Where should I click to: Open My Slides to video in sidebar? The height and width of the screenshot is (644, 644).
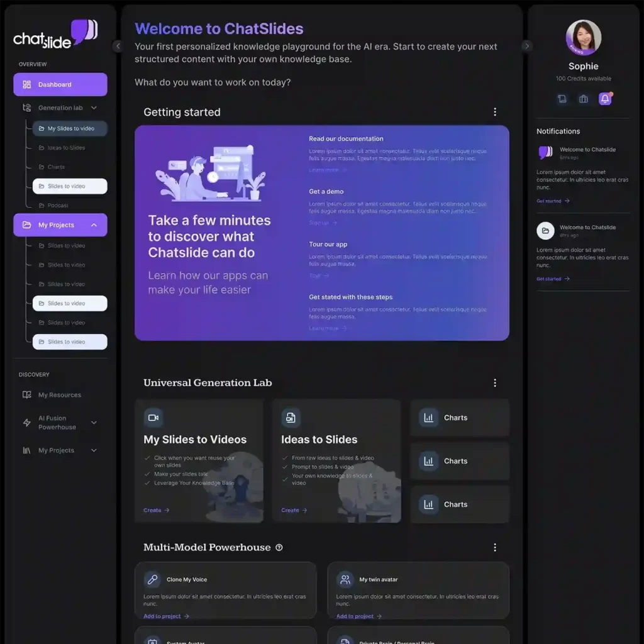coord(70,128)
